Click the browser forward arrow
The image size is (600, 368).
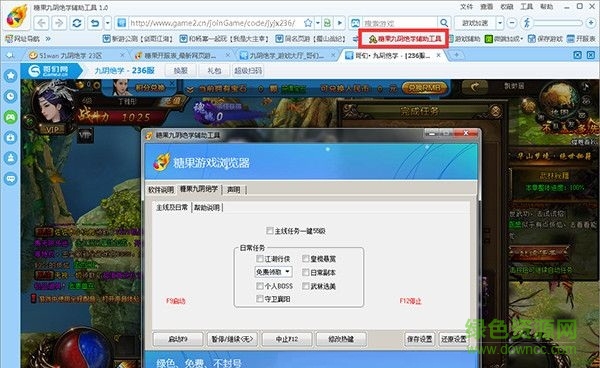click(59, 23)
